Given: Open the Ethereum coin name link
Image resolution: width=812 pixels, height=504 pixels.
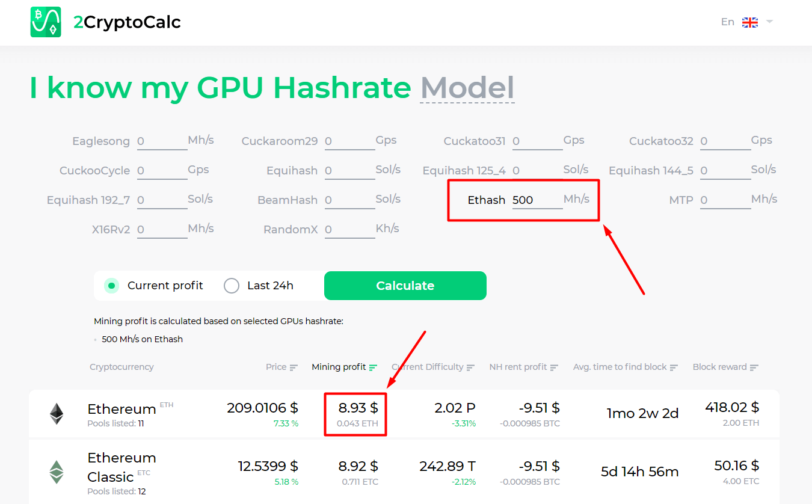Looking at the screenshot, I should 121,409.
